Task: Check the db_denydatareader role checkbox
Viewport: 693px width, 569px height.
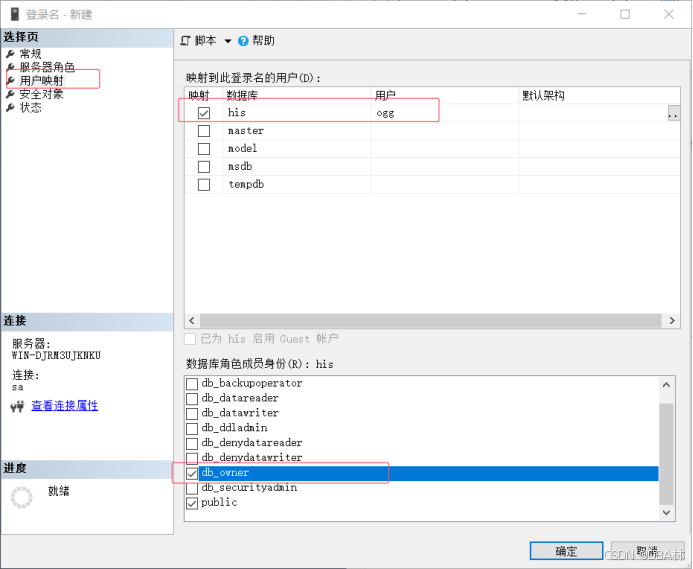Action: [192, 443]
